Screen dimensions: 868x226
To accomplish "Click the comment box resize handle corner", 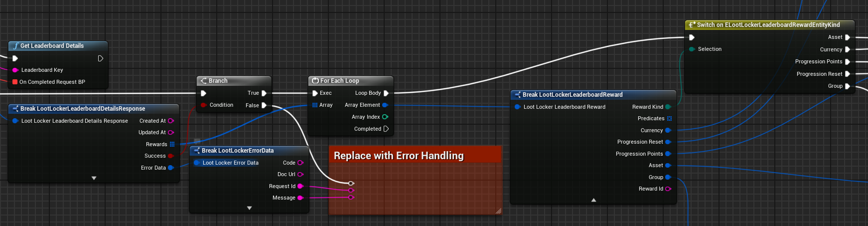I will click(x=498, y=211).
